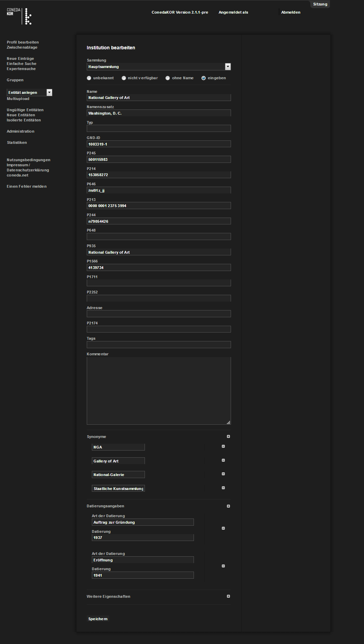
Task: Open Impressum / Datenschutzerklärung
Action: (x=28, y=168)
